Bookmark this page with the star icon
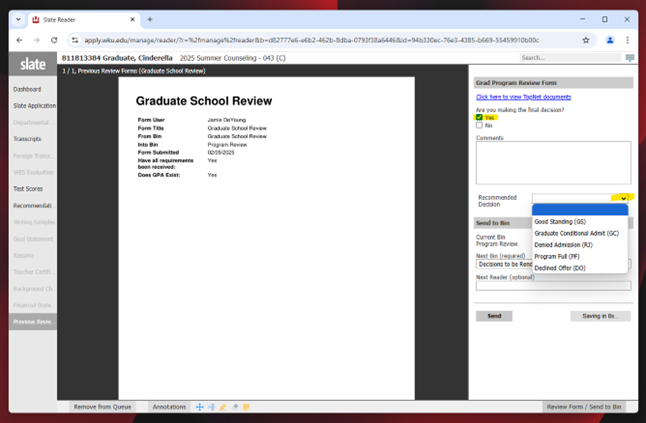This screenshot has width=646, height=423. pyautogui.click(x=586, y=40)
